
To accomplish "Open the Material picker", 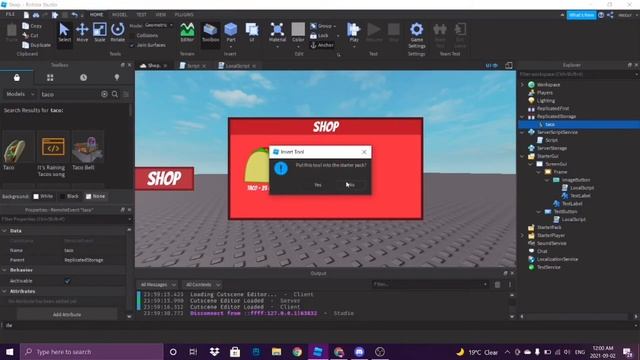I will coord(277,33).
